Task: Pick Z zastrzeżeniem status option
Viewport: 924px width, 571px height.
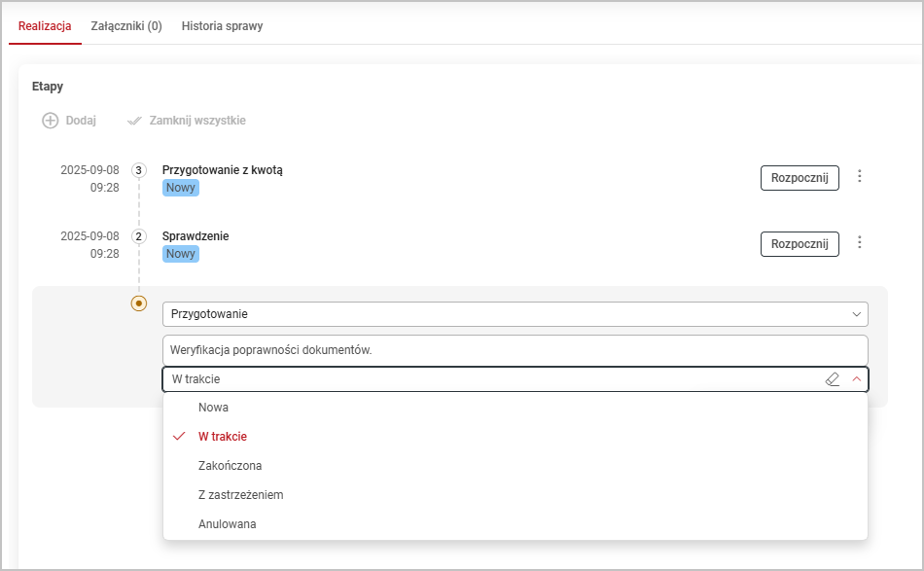Action: coord(240,495)
